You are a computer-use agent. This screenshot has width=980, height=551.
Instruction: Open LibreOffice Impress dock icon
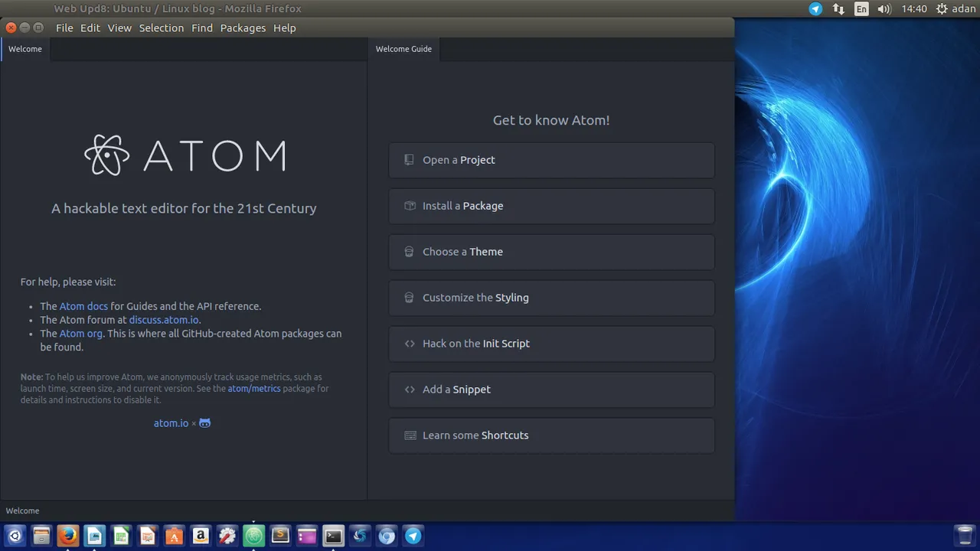[x=148, y=536]
